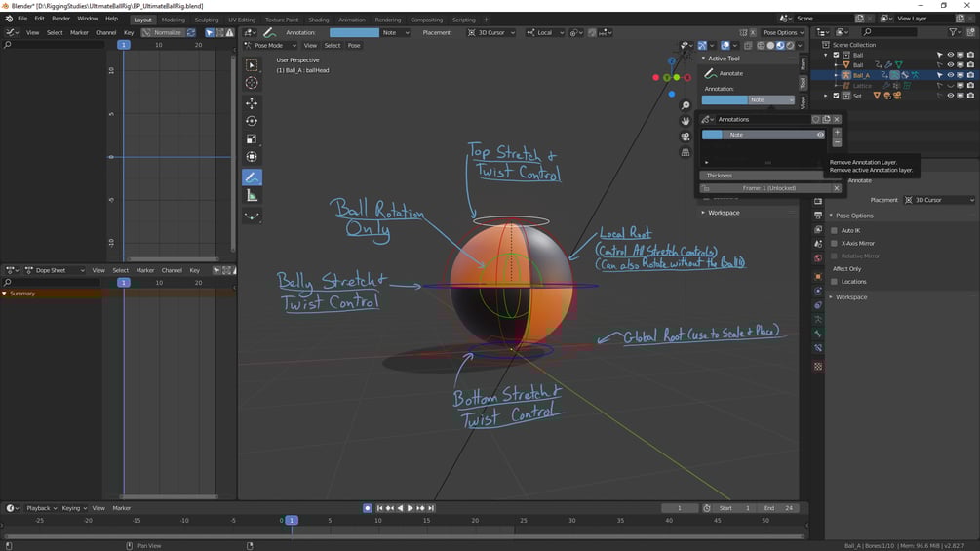This screenshot has height=551, width=980.
Task: Enable Affect Only Locations checkbox
Action: coord(834,282)
